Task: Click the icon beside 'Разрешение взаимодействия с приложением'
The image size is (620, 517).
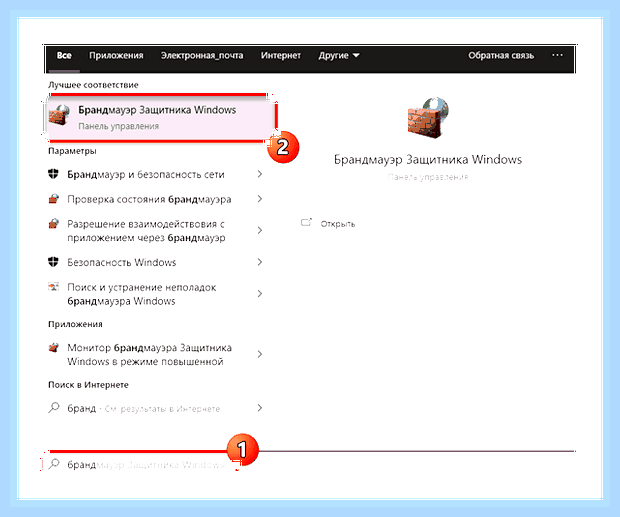Action: pyautogui.click(x=53, y=224)
